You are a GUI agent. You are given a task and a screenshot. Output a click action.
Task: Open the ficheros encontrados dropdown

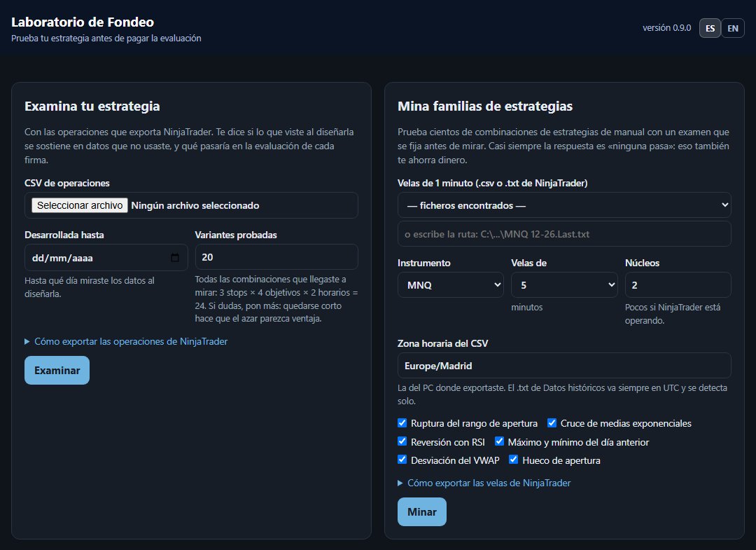coord(564,205)
